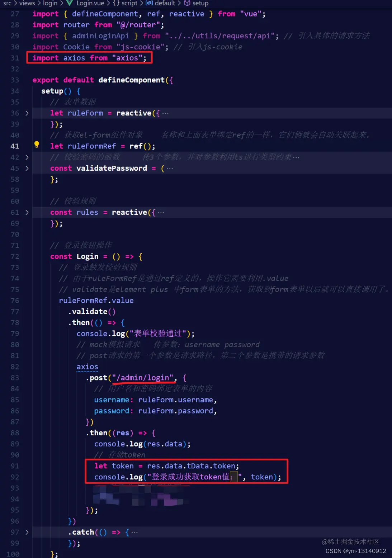
Task: Expand the folded catch block on line 97
Action: (x=27, y=532)
